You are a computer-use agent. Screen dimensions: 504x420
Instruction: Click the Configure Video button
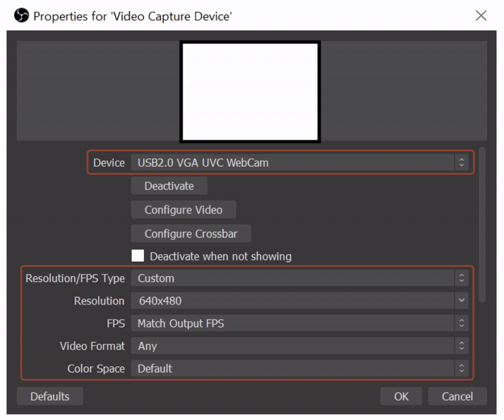tap(183, 210)
